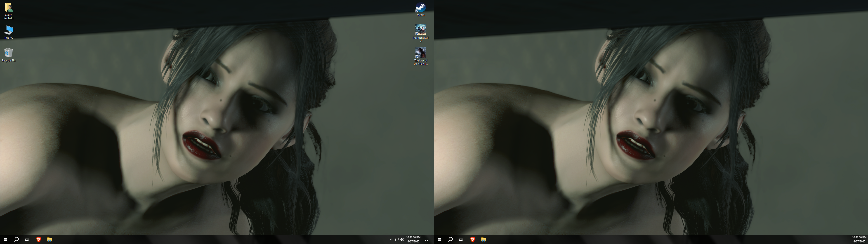This screenshot has height=244, width=868.
Task: Open Task View on right monitor taskbar
Action: (461, 240)
